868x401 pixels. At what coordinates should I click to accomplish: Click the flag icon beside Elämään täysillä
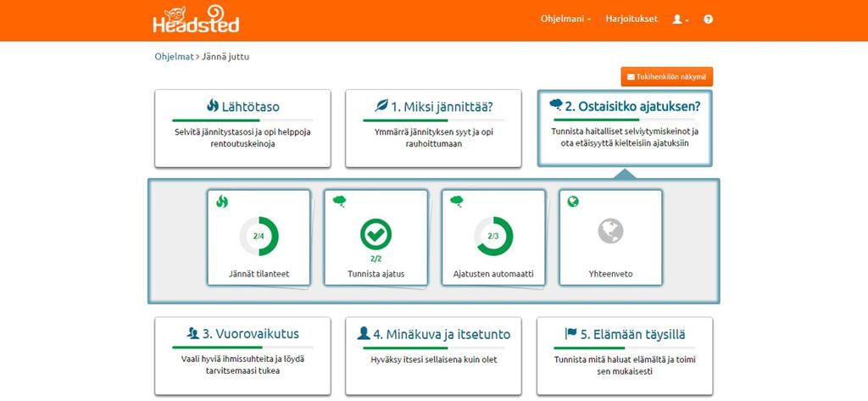tap(570, 333)
